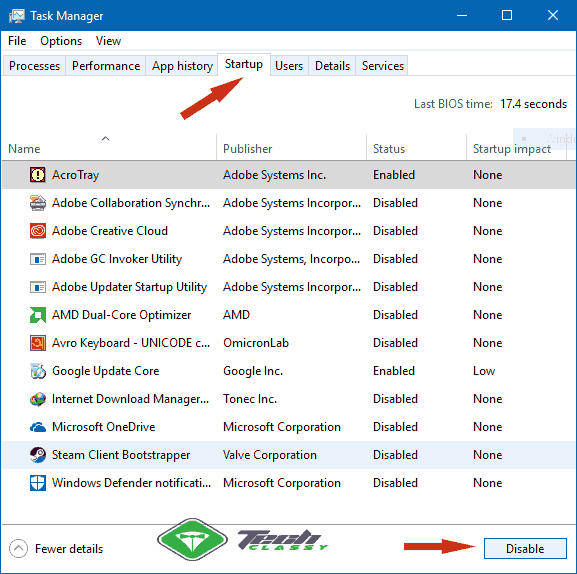
Task: Click the Adobe Updater Startup Utility icon
Action: pyautogui.click(x=38, y=287)
